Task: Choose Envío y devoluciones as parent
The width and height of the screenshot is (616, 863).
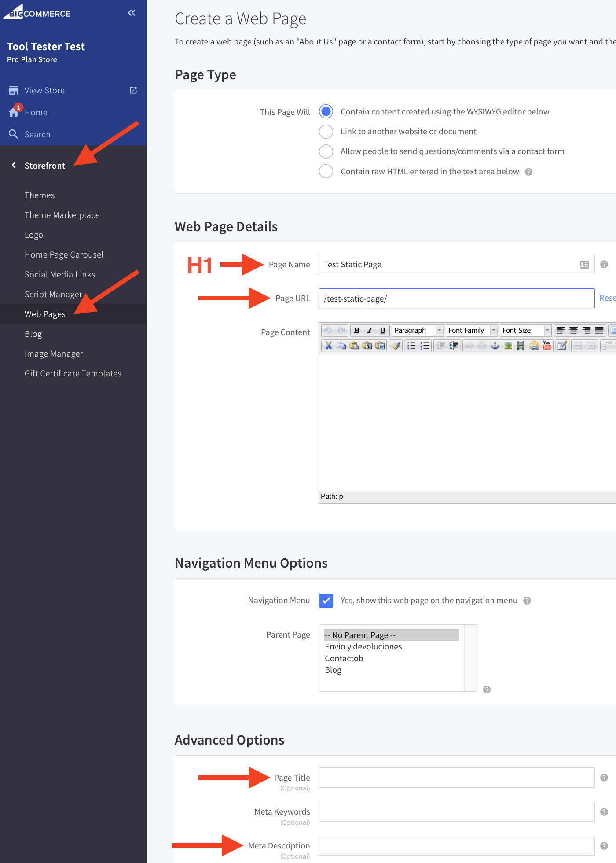Action: 363,646
